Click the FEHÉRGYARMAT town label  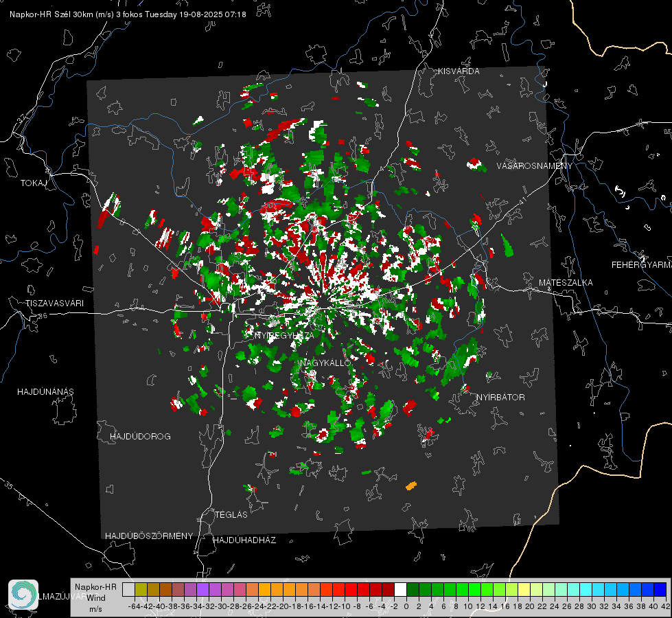(x=641, y=265)
